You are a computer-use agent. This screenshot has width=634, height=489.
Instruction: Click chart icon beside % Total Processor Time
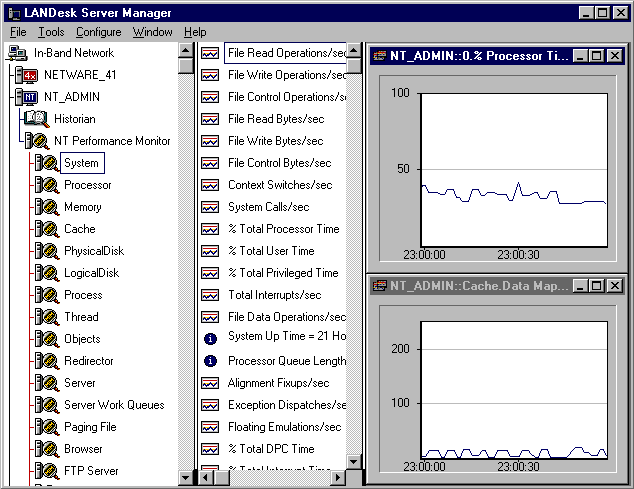[210, 229]
